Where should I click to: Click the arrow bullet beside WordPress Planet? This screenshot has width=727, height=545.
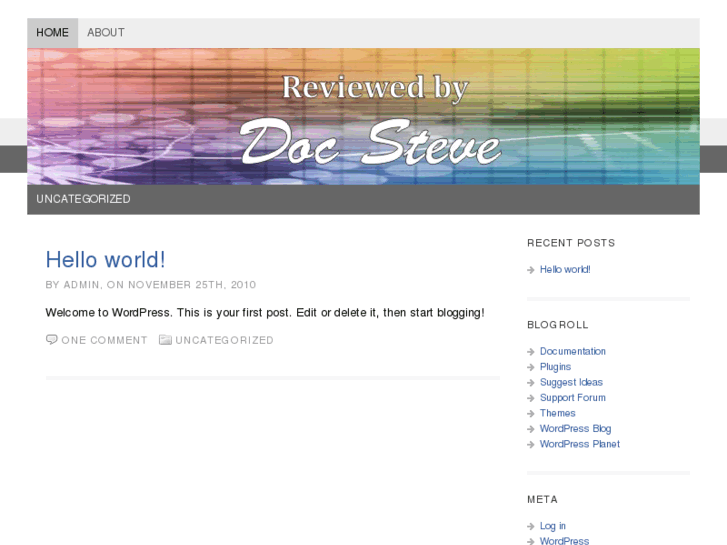(x=531, y=444)
